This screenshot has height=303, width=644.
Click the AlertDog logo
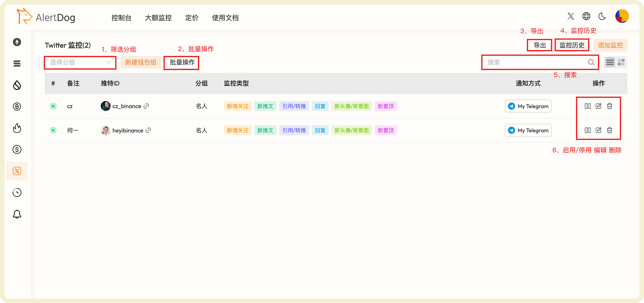[46, 17]
